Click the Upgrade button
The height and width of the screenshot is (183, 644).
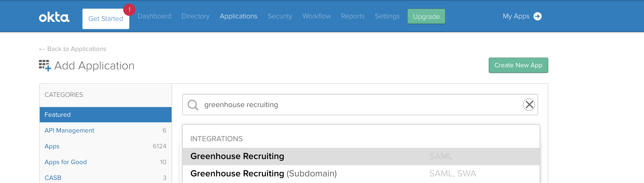tap(426, 17)
